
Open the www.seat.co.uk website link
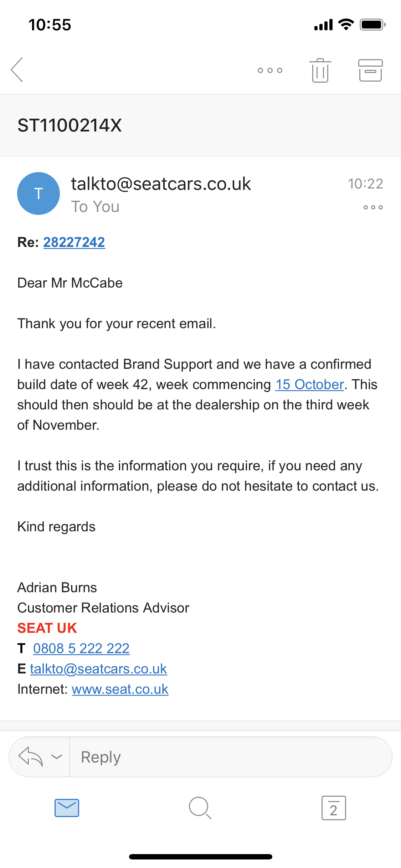[x=120, y=689]
